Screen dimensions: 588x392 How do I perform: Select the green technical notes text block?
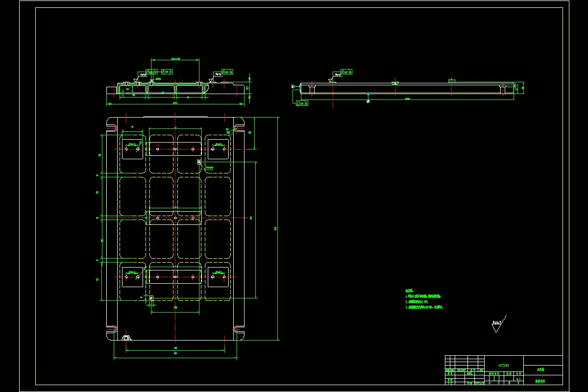424,299
